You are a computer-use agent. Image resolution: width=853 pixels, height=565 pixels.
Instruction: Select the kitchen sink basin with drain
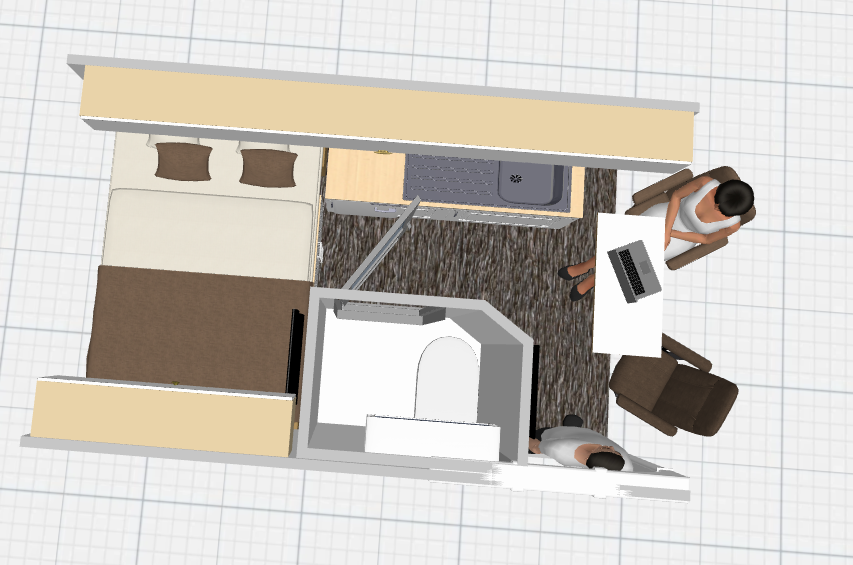coord(529,182)
